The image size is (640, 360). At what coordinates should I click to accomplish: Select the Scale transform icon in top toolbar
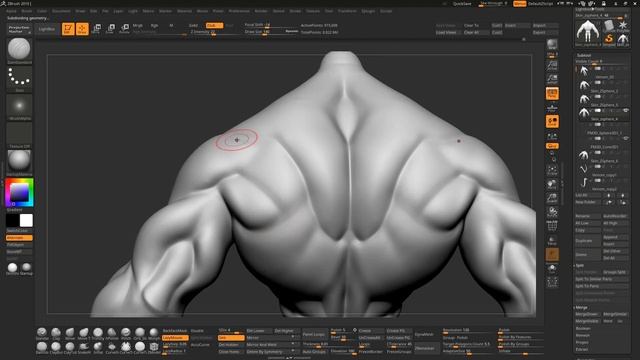pos(111,29)
